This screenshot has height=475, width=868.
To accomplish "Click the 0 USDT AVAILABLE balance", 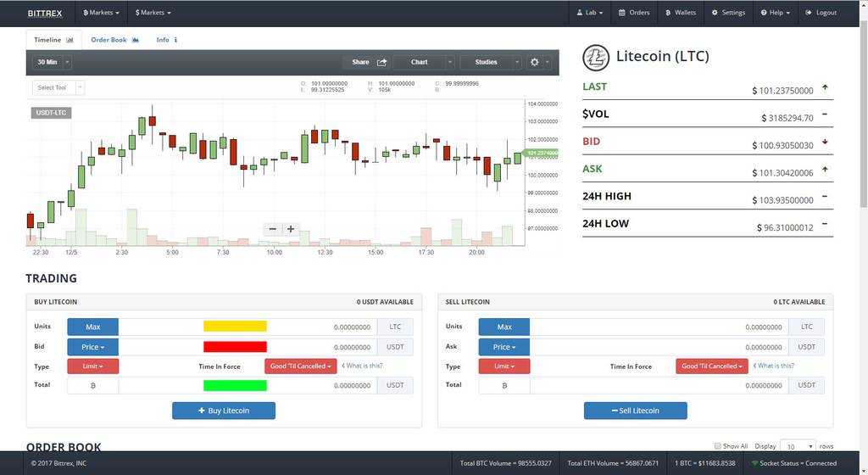I will tap(385, 302).
